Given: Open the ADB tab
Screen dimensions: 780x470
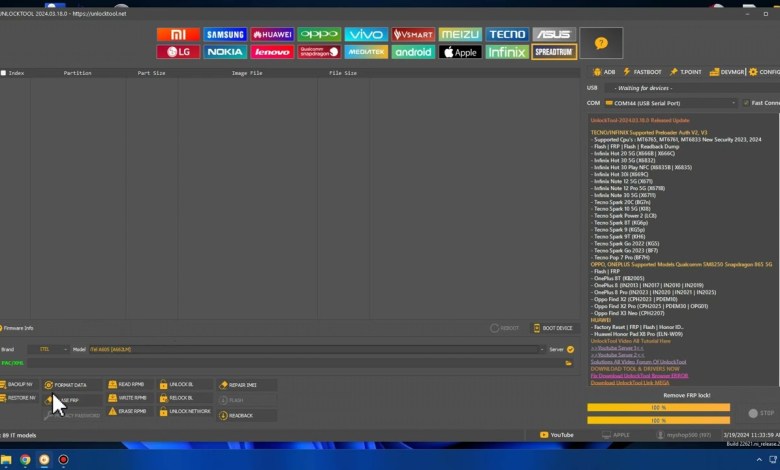Looking at the screenshot, I should (x=604, y=72).
